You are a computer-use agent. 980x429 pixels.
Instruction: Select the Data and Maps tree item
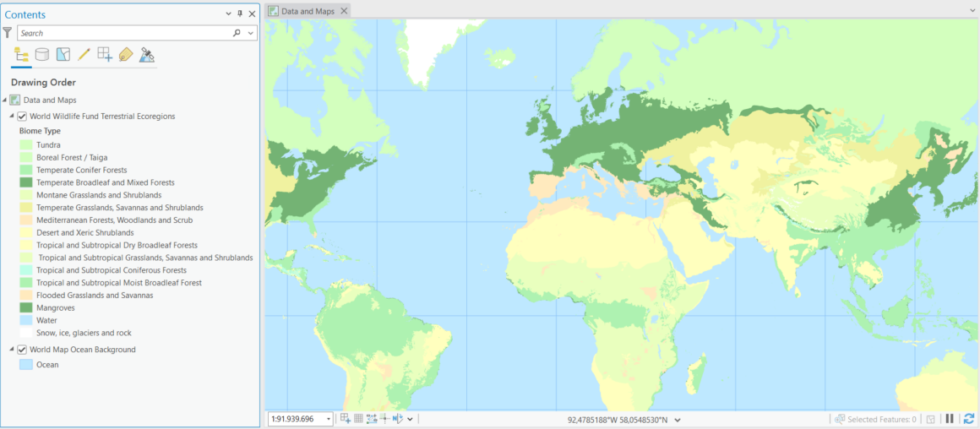50,100
